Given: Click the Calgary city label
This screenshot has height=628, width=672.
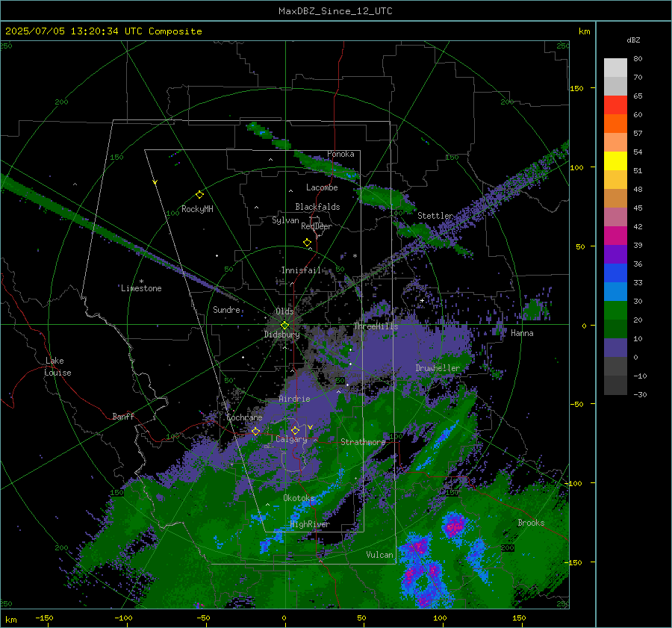Looking at the screenshot, I should tap(291, 439).
